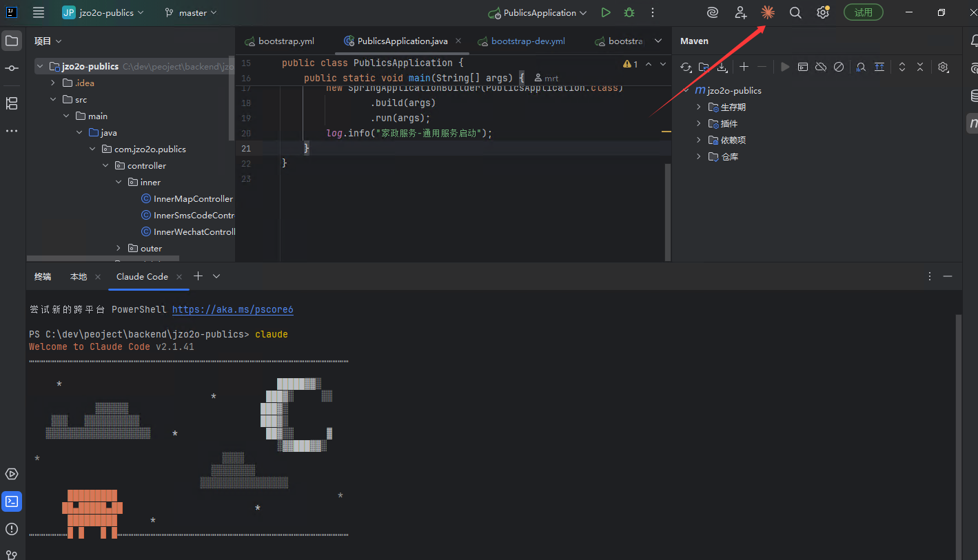
Task: Click the project tree horizontal scrollbar
Action: (103, 258)
